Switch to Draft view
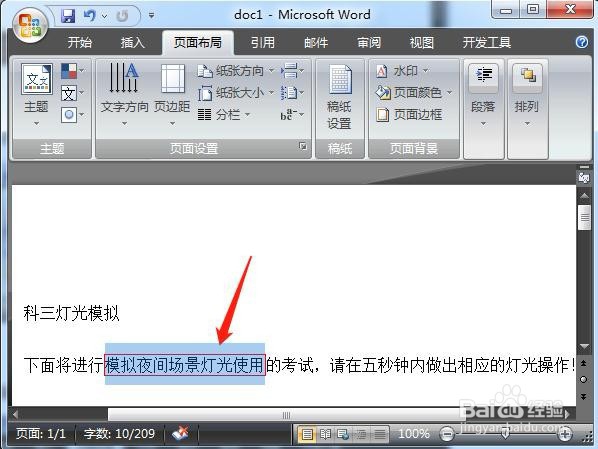 pos(379,434)
